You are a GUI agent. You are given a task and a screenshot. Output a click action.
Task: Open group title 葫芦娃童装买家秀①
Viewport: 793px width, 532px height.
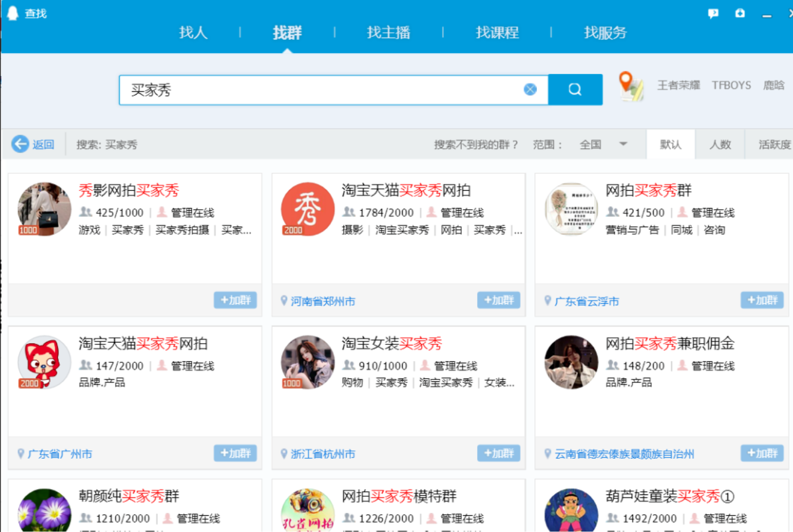671,496
